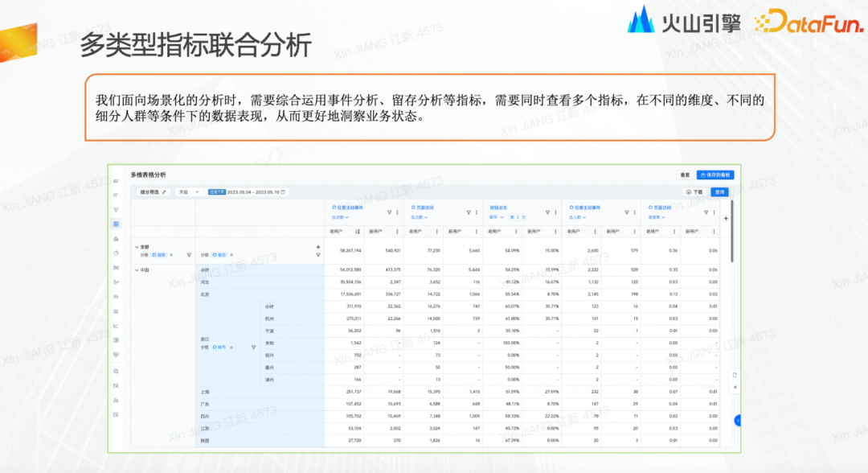
Task: Open 总次数 dropdown under 页面访问
Action: 419,218
